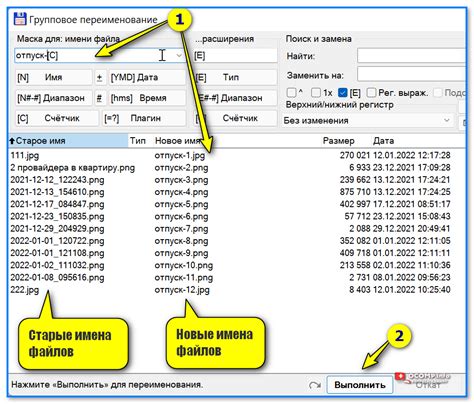Toggle the ^ checkbox in search options
474x404 pixels.
pyautogui.click(x=292, y=92)
